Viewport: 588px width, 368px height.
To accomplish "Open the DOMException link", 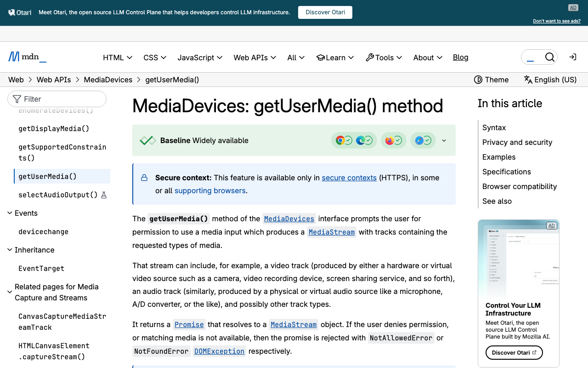I will tap(219, 351).
